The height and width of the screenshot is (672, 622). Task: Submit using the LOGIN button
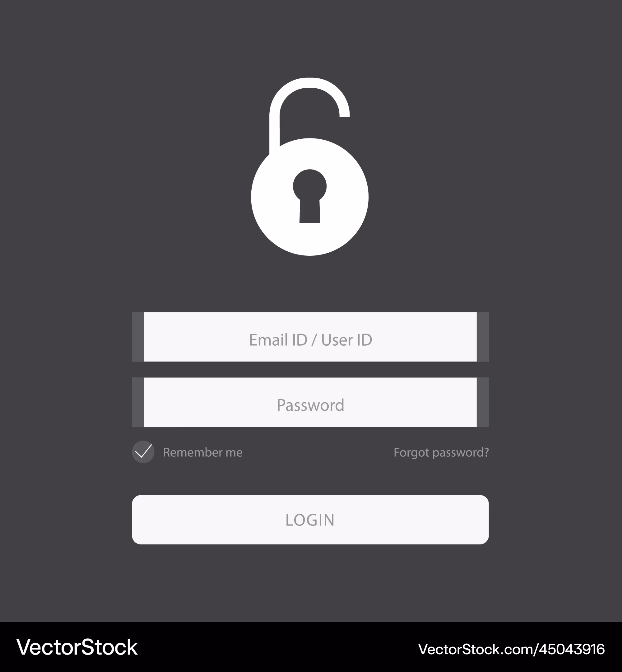pyautogui.click(x=310, y=520)
